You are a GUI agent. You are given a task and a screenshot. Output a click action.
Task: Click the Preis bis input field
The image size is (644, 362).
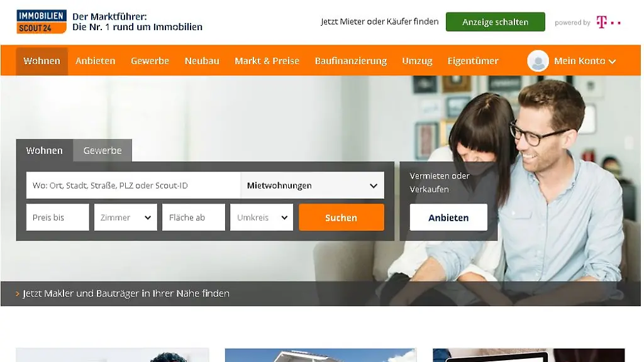click(57, 217)
